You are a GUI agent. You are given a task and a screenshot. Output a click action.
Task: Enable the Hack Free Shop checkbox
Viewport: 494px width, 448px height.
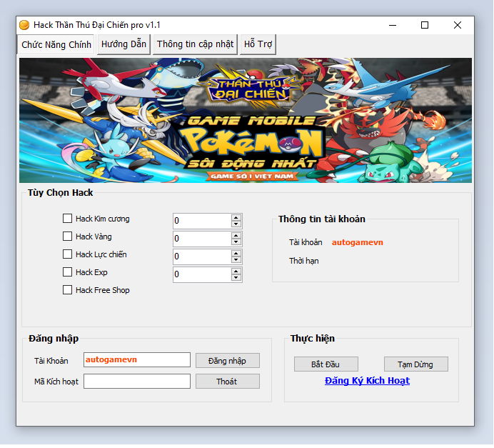click(68, 290)
